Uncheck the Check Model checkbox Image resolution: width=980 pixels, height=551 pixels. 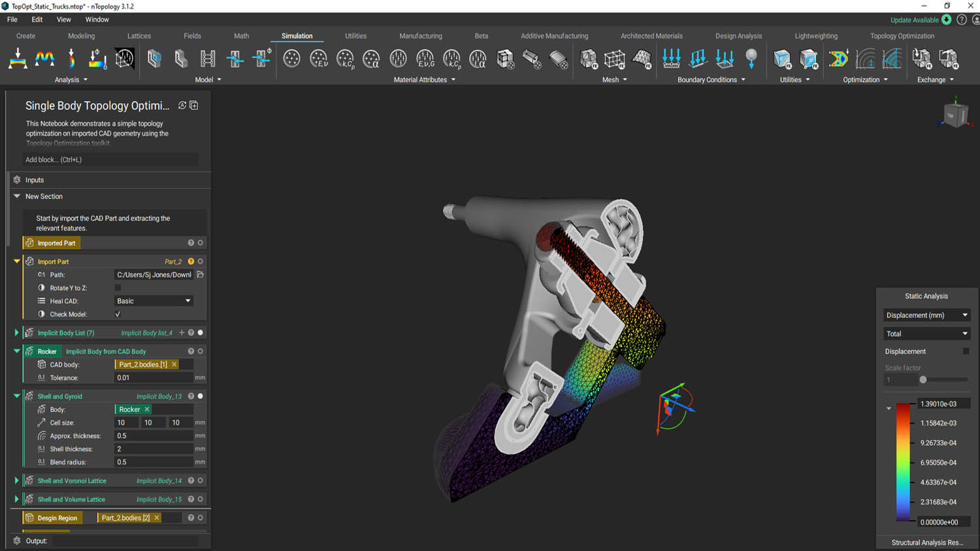coord(118,314)
